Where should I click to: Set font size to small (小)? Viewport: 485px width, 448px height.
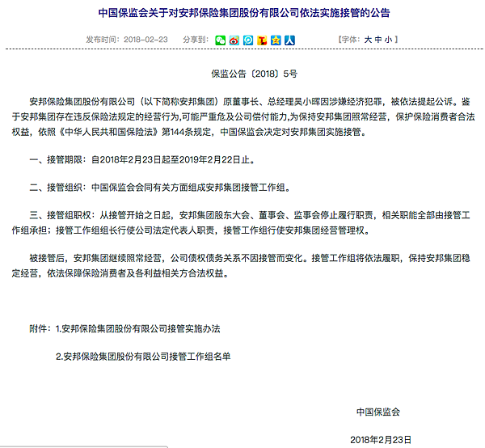(388, 40)
